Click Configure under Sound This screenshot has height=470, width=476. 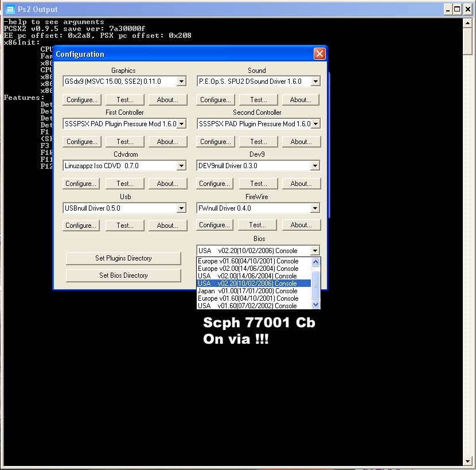216,100
